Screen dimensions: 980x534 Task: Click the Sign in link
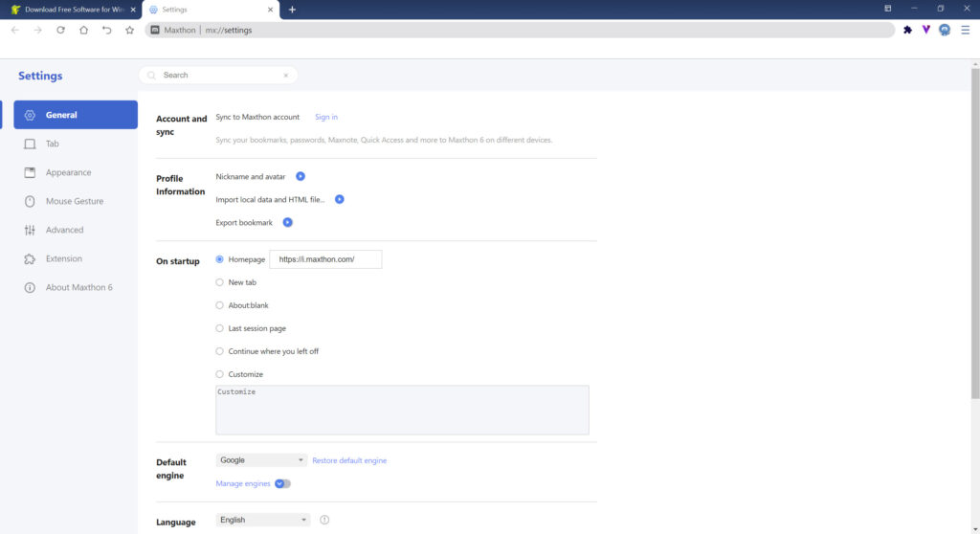click(x=326, y=117)
